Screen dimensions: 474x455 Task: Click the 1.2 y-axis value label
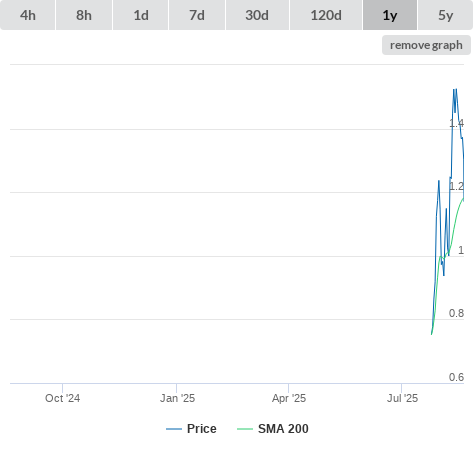tap(456, 186)
